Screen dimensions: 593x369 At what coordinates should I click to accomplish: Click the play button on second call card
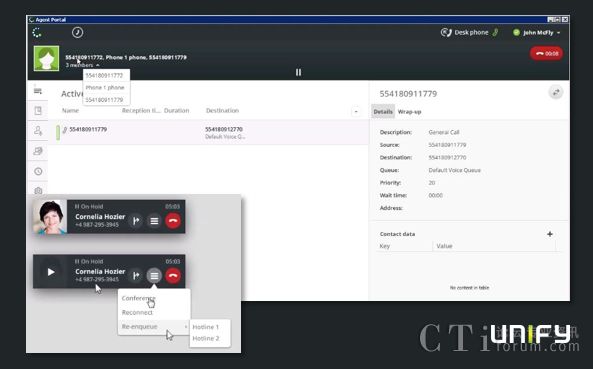point(51,272)
